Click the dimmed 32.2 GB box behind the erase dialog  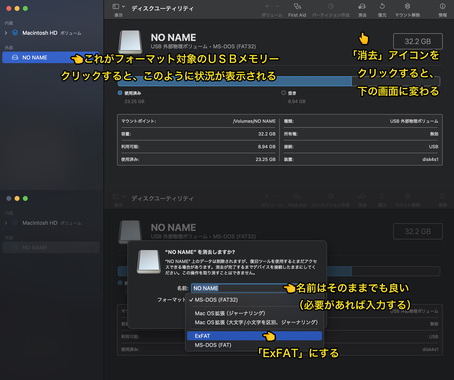418,231
